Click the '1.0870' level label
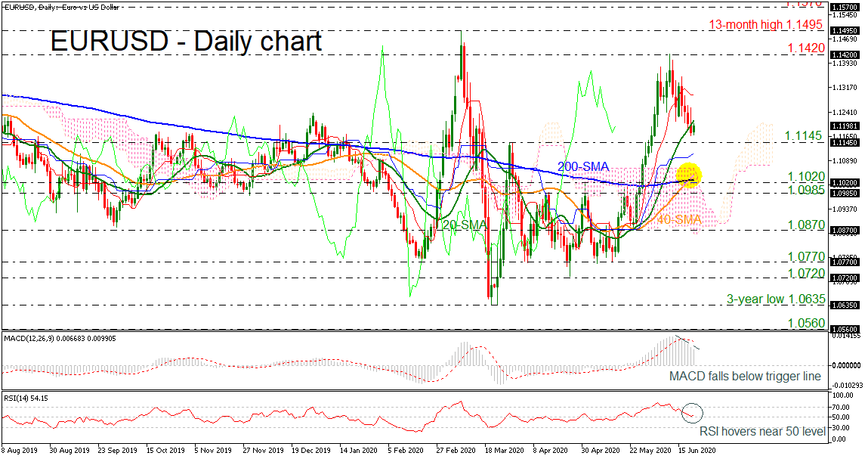 click(807, 225)
